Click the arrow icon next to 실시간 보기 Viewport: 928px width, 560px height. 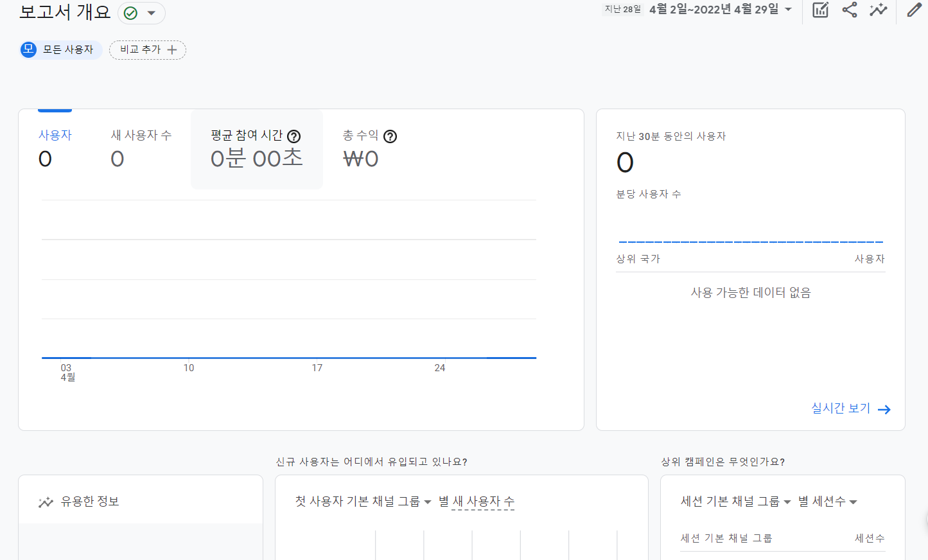click(x=884, y=410)
